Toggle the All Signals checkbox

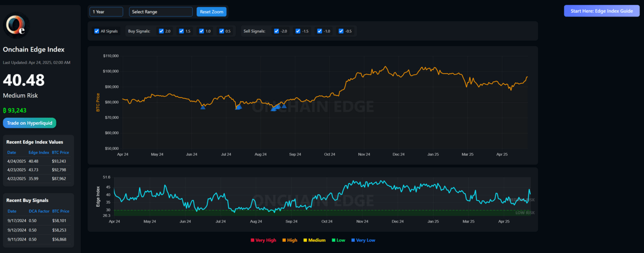coord(97,31)
